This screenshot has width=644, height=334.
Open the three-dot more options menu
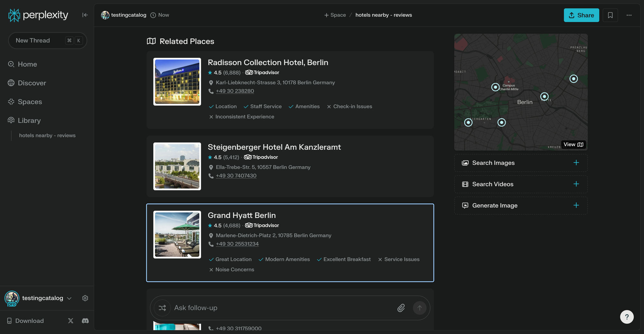pos(629,15)
